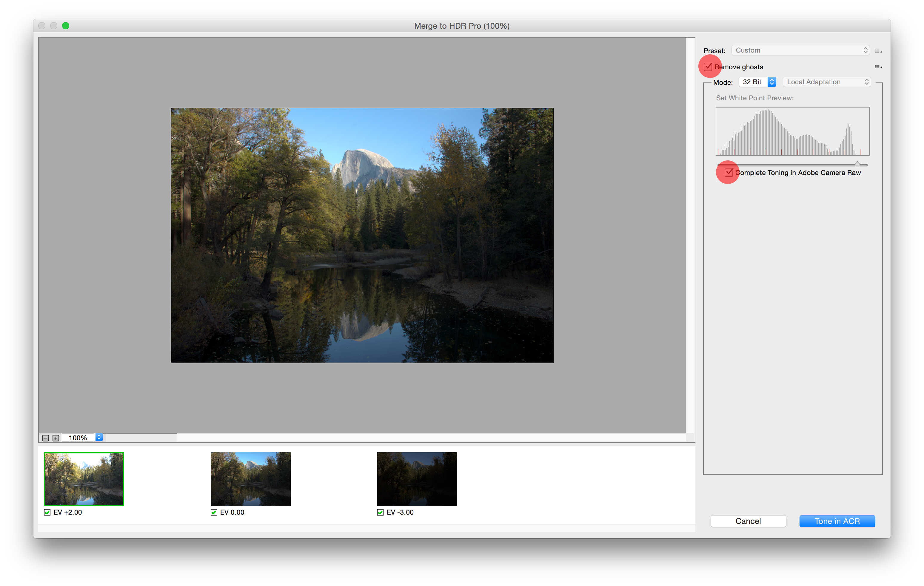Click the Cancel button
Screen dimensions: 924x586
tap(748, 521)
